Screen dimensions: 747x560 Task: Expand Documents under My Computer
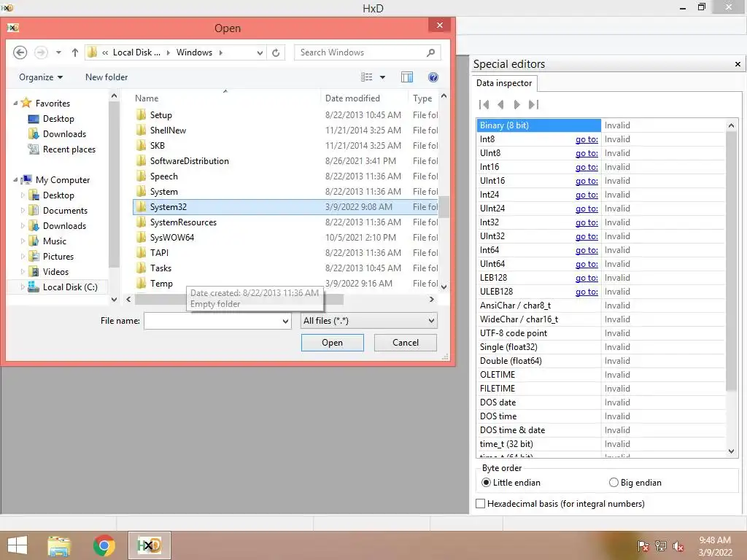[x=23, y=211]
